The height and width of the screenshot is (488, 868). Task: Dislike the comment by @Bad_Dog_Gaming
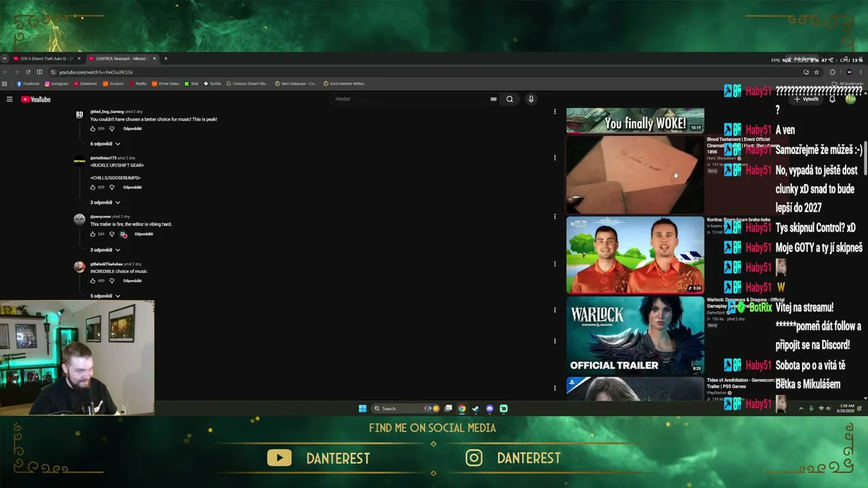[112, 129]
